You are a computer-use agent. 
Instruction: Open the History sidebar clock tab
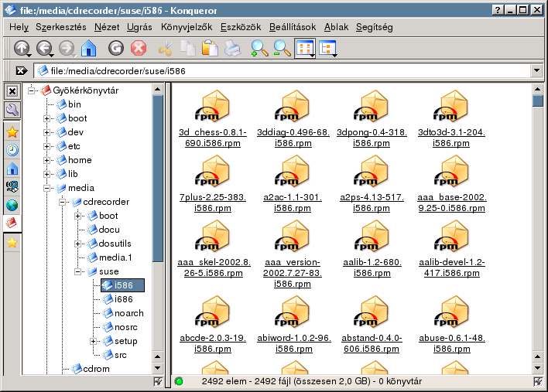click(12, 150)
